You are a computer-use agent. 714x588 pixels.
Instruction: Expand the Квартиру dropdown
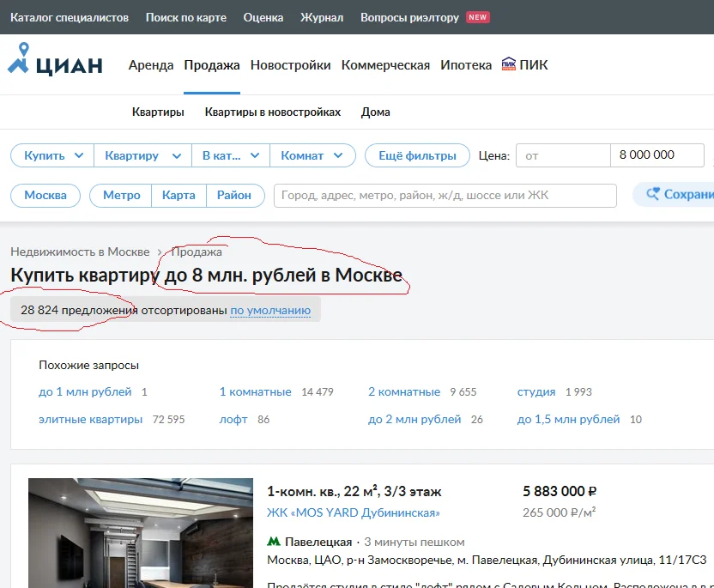point(143,155)
